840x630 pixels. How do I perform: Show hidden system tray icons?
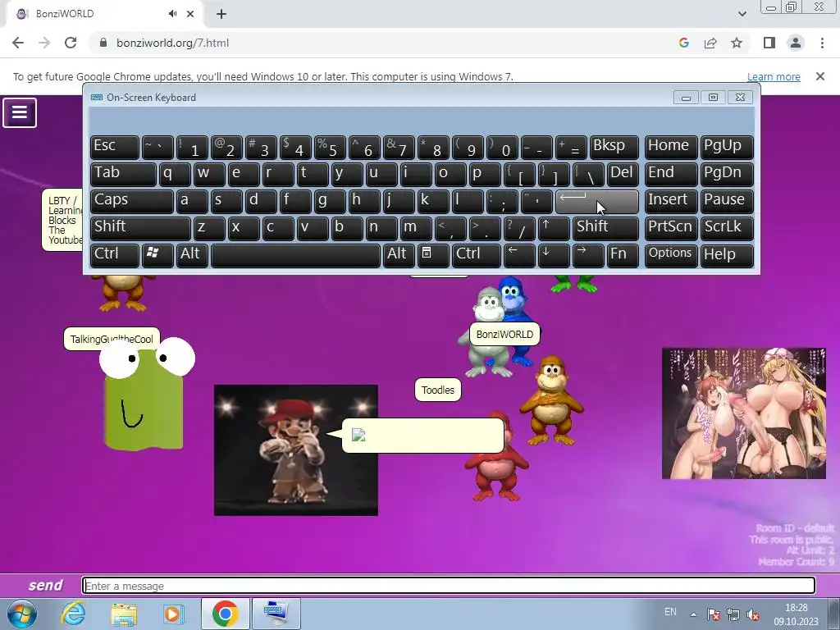click(x=693, y=615)
